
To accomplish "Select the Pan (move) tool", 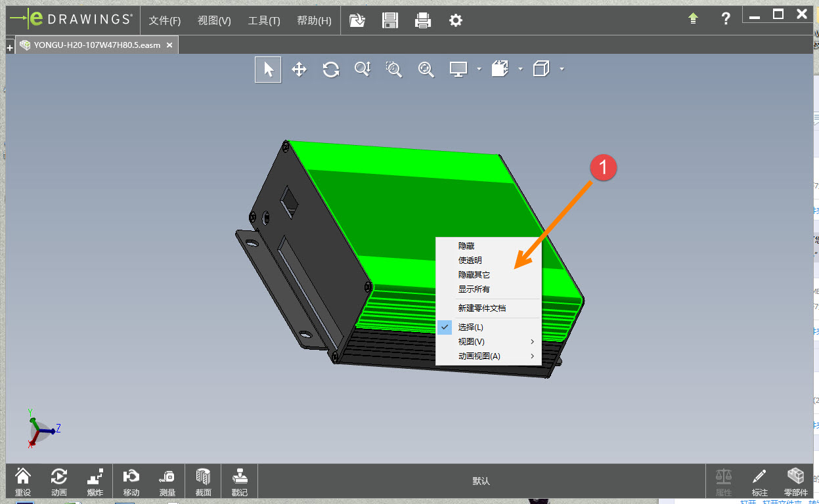I will coord(299,70).
